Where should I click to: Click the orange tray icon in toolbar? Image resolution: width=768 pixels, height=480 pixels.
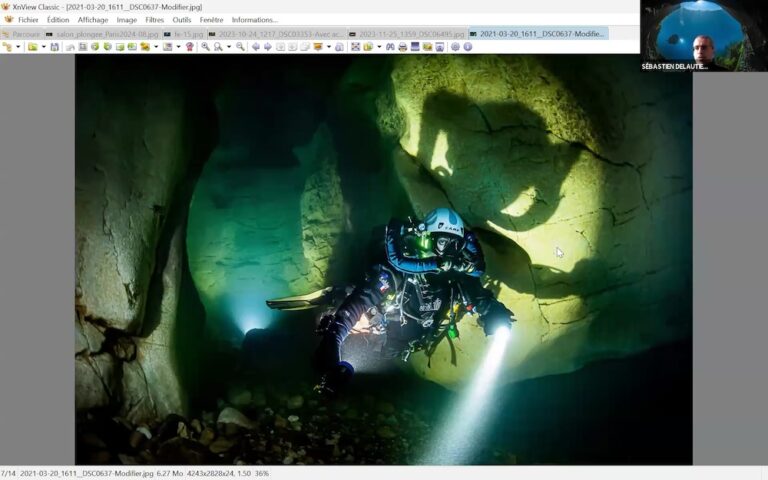(318, 47)
